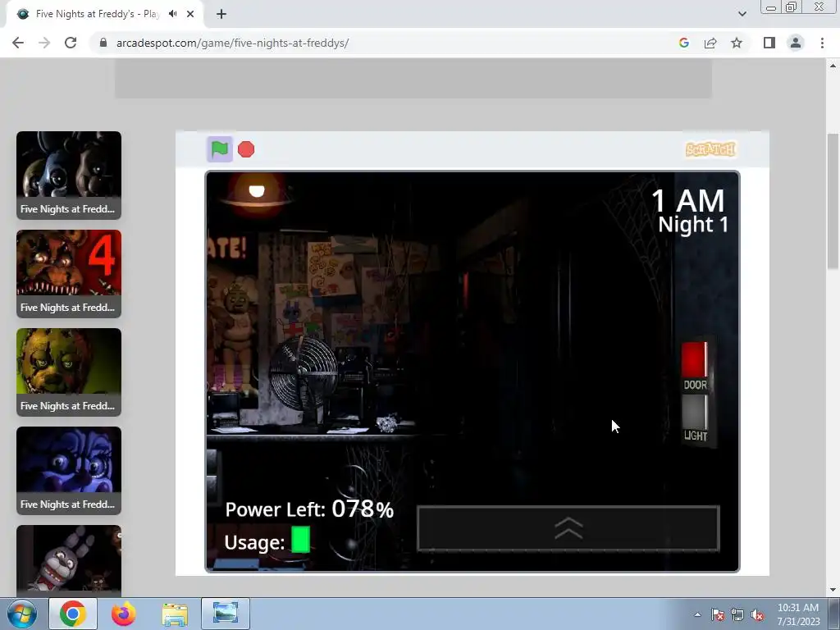Click the ceiling lamp in the office

pos(257,193)
